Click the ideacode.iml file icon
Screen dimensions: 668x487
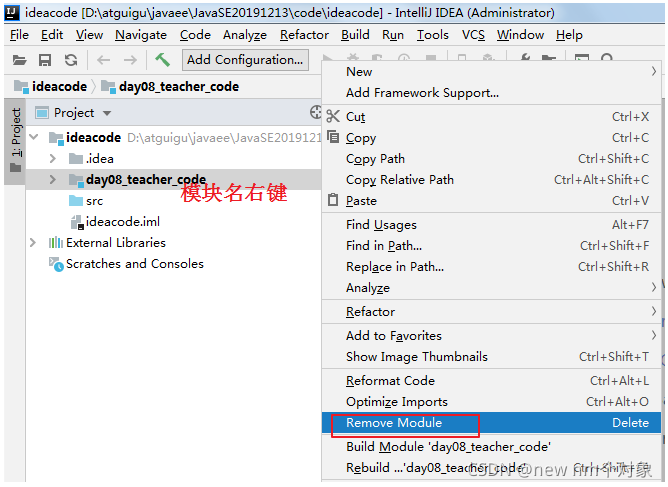pos(77,222)
